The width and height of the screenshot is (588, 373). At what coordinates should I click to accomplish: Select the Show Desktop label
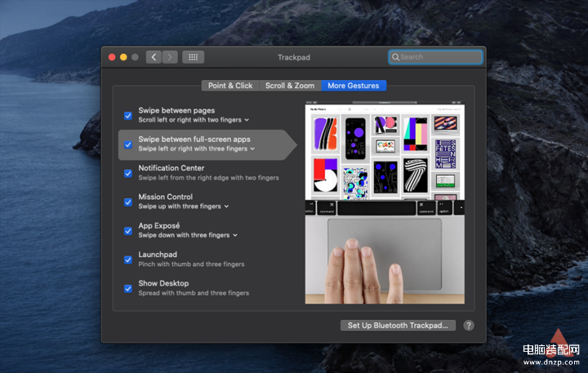point(163,283)
